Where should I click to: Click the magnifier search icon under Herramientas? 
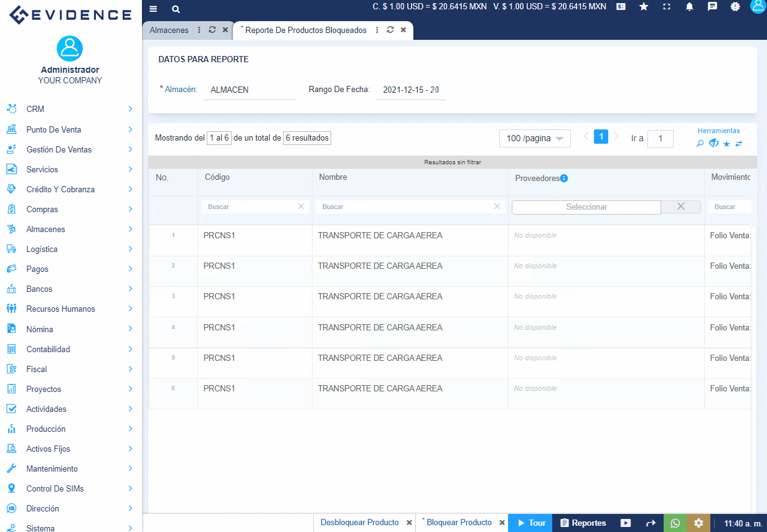[700, 143]
